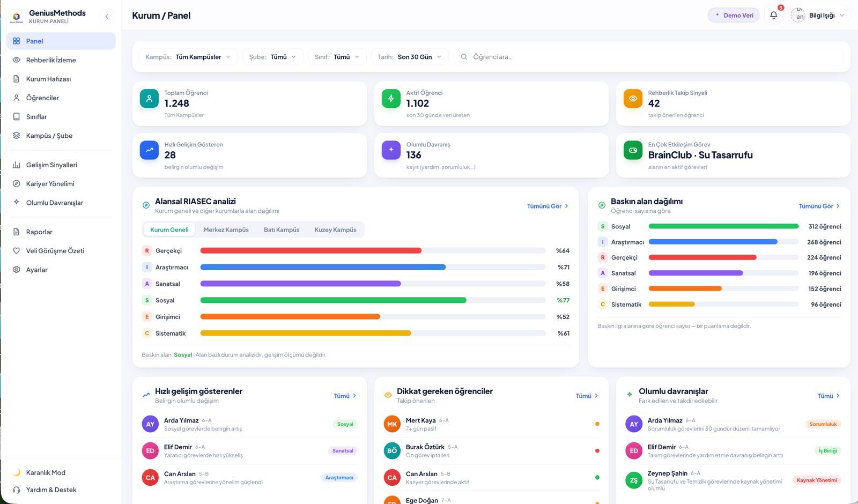Click the Toplam Öğrenci person icon
This screenshot has height=504, width=858.
(149, 98)
